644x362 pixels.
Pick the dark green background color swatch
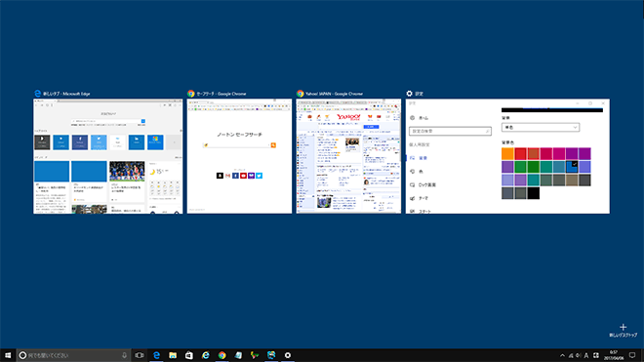pos(533,167)
